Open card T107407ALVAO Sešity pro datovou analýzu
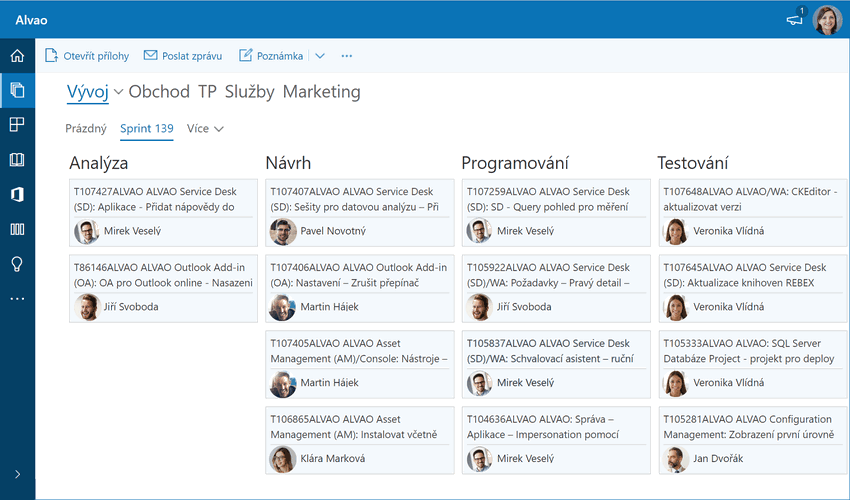This screenshot has height=500, width=850. tap(359, 213)
